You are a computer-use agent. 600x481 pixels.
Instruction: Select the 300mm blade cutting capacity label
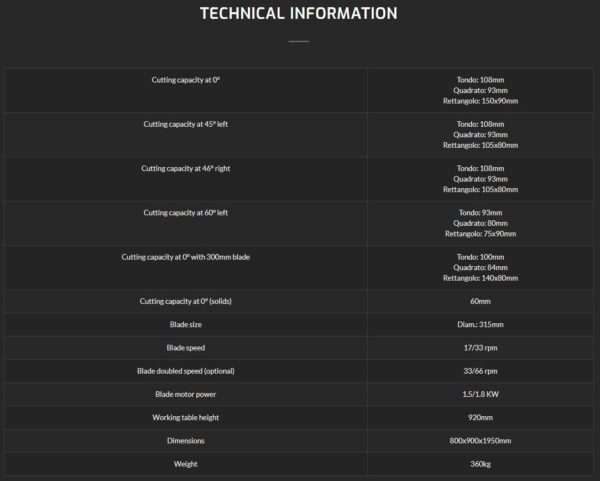[x=186, y=257]
